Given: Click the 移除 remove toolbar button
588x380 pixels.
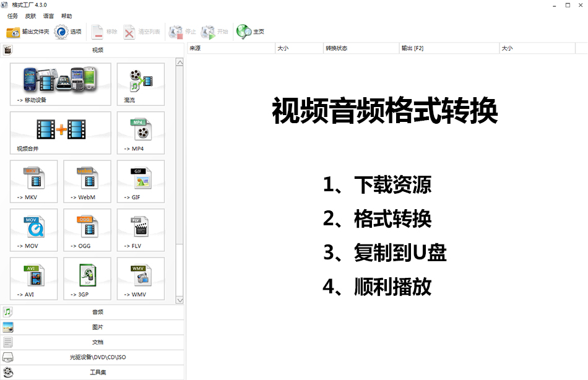Looking at the screenshot, I should click(x=104, y=32).
